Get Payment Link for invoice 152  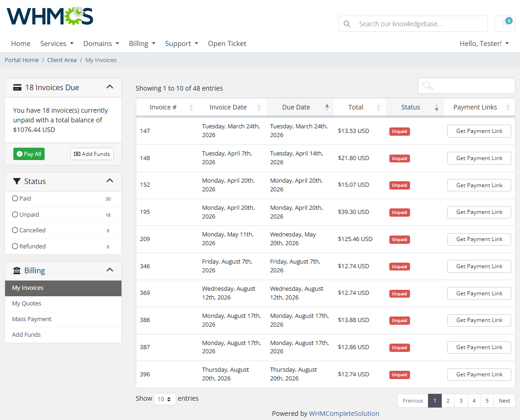(x=479, y=185)
